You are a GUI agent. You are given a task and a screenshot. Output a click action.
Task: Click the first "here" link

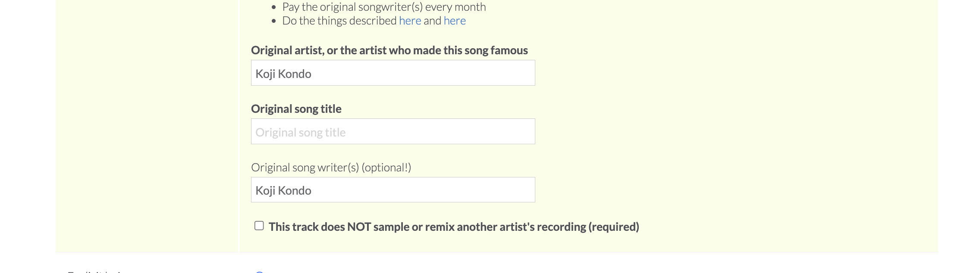pyautogui.click(x=410, y=21)
